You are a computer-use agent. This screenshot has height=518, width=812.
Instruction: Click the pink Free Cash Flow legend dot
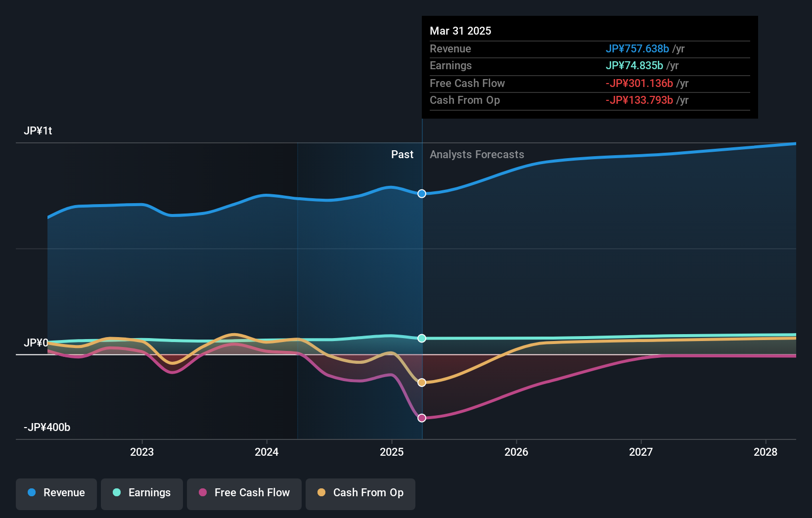click(x=203, y=492)
